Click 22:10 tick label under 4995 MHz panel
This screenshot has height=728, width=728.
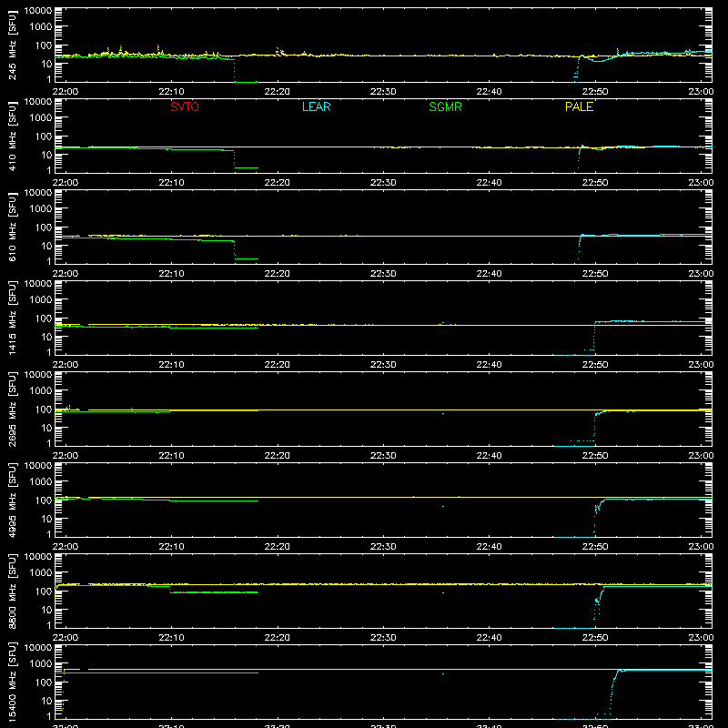click(171, 547)
